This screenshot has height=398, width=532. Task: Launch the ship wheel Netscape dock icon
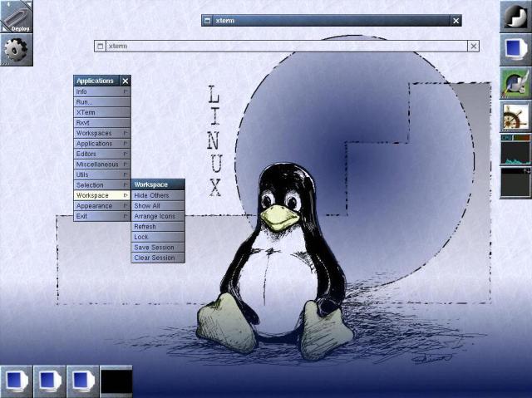pos(515,116)
